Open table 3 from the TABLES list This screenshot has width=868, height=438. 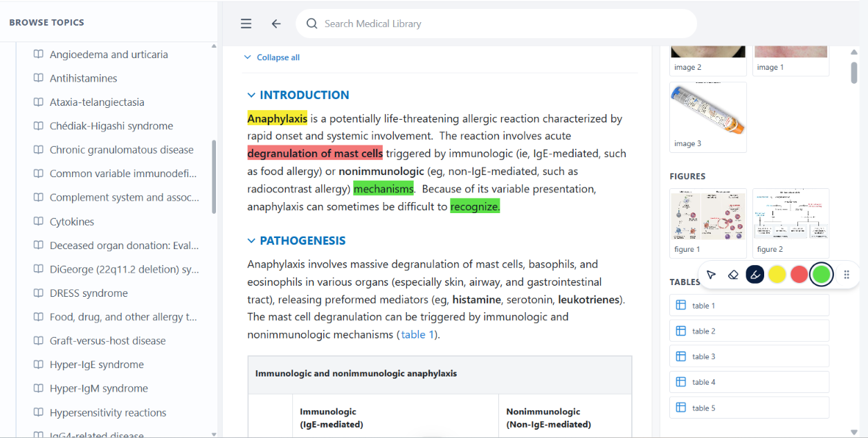coord(749,356)
